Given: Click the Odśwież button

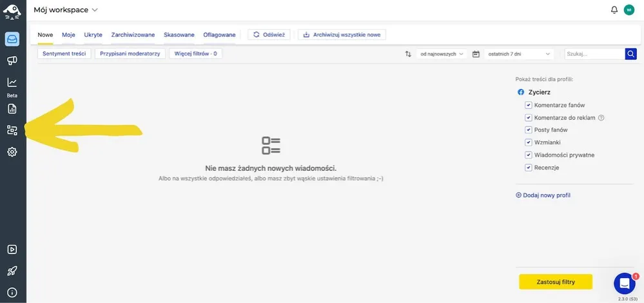Looking at the screenshot, I should (269, 35).
